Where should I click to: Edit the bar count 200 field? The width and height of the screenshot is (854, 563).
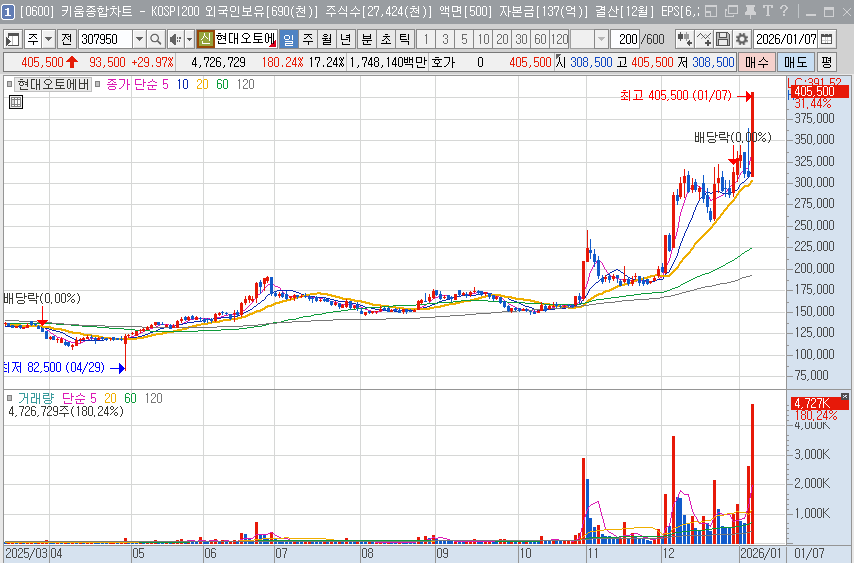coord(625,39)
